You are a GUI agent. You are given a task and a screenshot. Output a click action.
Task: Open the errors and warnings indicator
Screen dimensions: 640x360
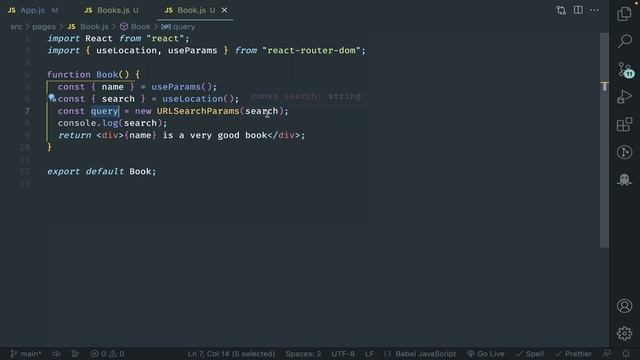[x=107, y=354]
